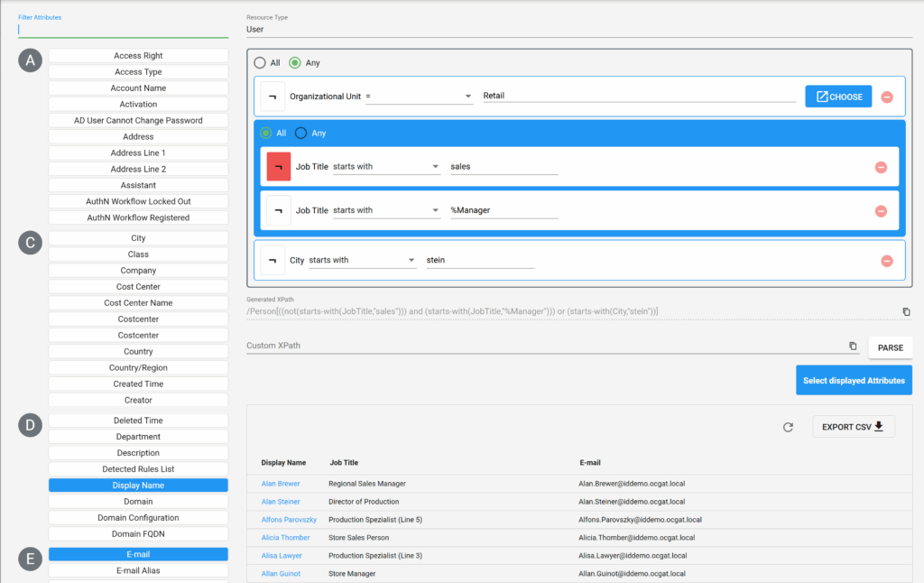Screen dimensions: 924x583
Task: Open operator dropdown for Job Title sales
Action: tap(386, 166)
